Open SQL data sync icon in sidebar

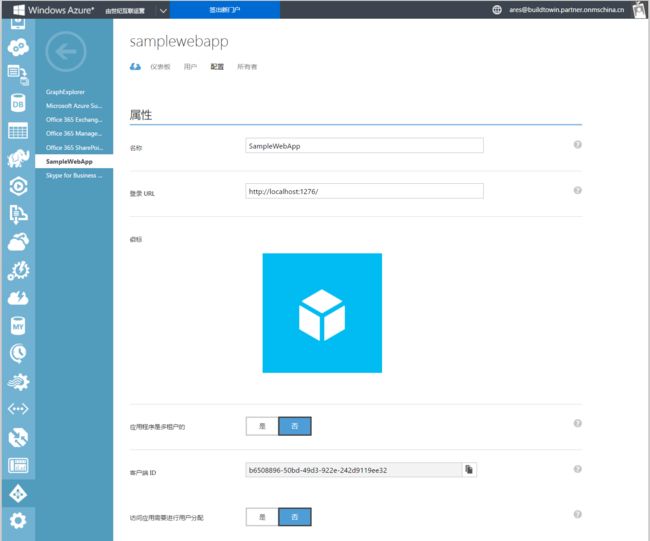click(18, 75)
